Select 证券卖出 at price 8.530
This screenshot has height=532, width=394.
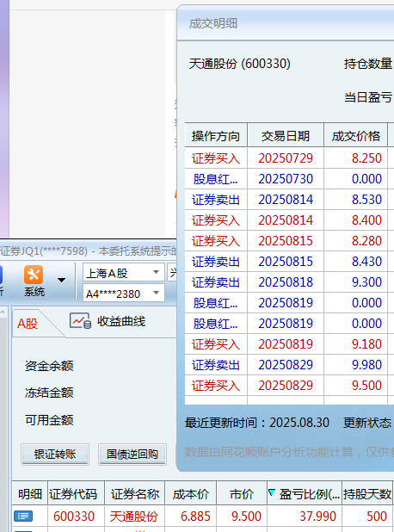coord(289,200)
